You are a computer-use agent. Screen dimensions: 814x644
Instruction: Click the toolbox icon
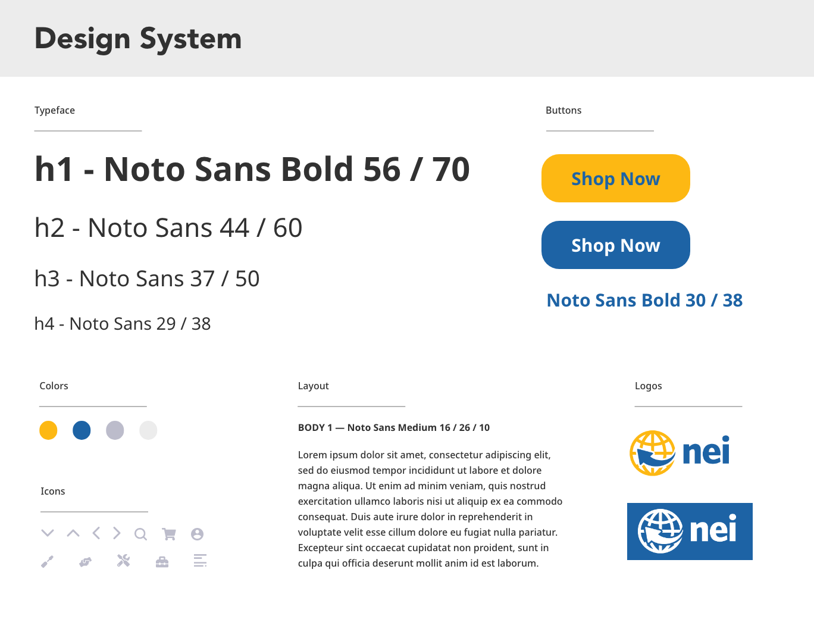coord(162,561)
